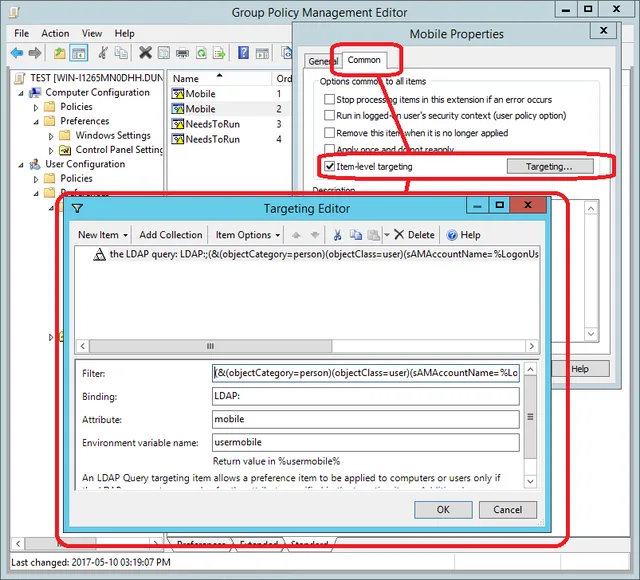Expand the Windows Settings node

click(51, 136)
